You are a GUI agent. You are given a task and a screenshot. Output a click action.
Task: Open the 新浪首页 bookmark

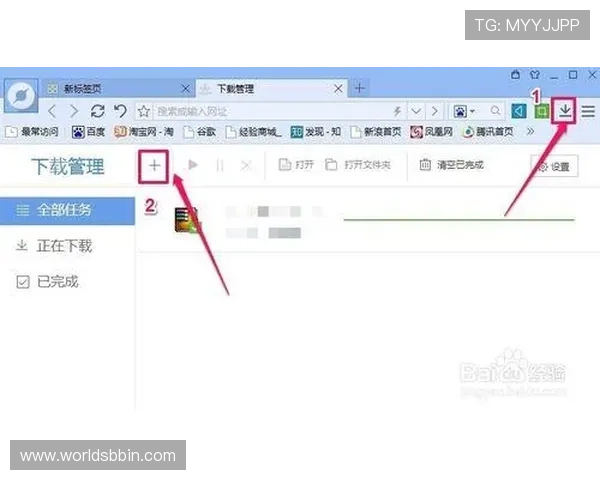point(376,132)
